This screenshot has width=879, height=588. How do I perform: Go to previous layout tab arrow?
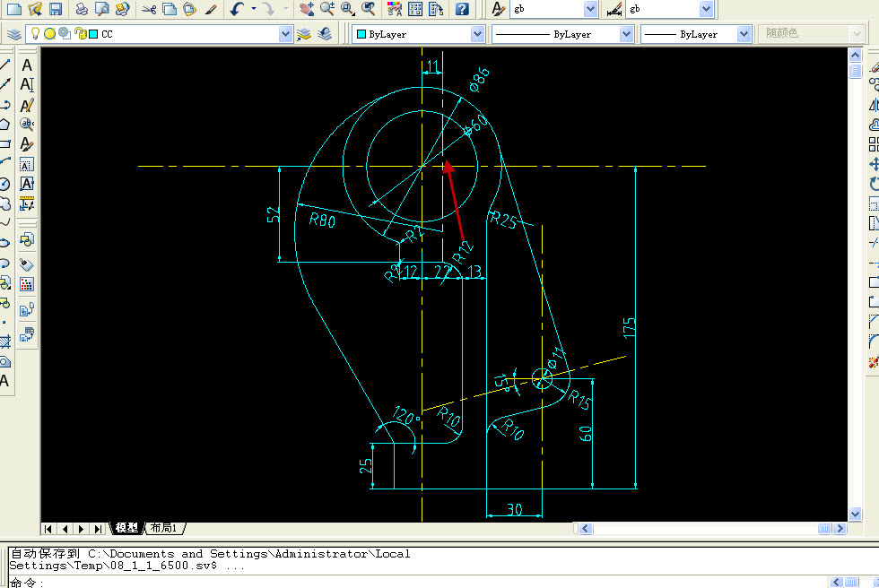click(x=65, y=529)
